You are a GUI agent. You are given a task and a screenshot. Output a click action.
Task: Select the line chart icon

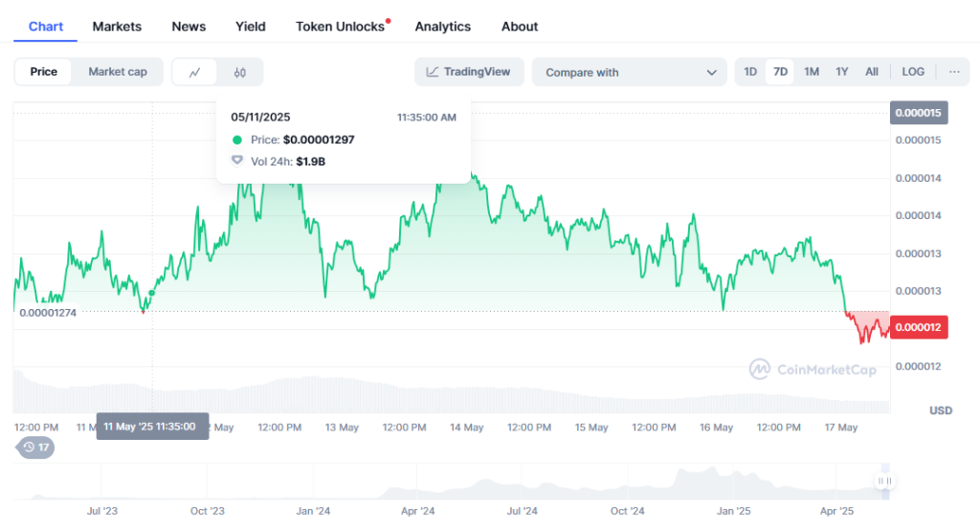(195, 72)
